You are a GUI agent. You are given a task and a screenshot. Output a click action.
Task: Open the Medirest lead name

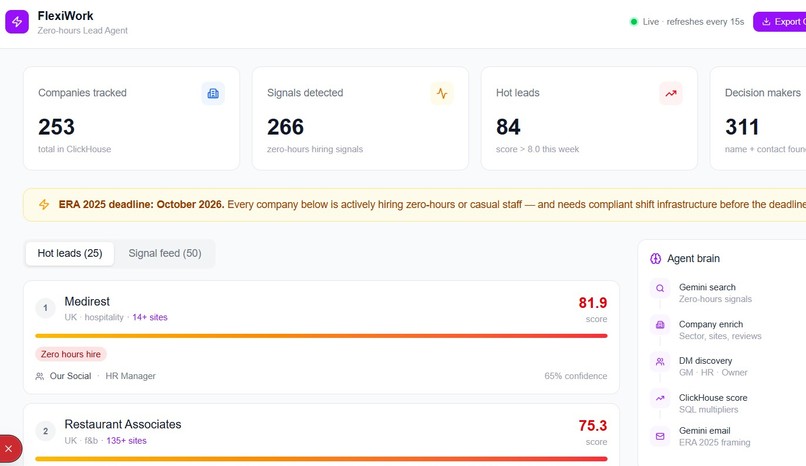[x=87, y=302]
